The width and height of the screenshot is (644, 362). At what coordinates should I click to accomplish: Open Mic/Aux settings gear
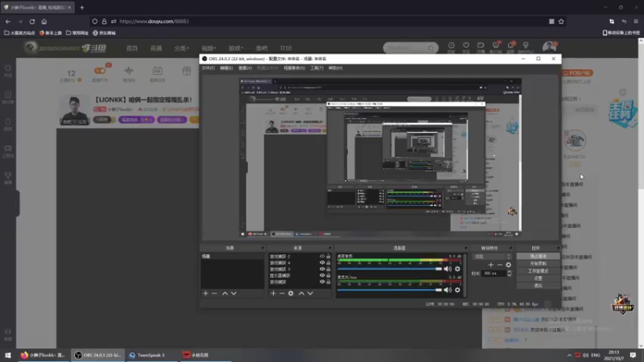pos(457,290)
